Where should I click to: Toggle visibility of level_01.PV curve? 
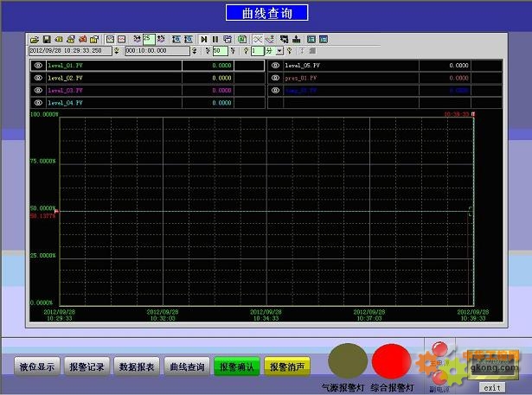pos(38,65)
